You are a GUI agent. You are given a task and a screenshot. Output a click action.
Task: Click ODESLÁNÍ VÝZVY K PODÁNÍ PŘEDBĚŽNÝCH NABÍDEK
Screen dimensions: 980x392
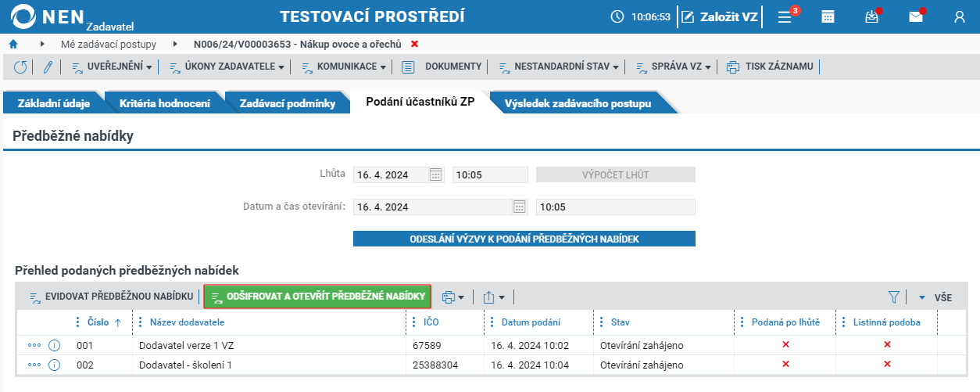[x=524, y=239]
